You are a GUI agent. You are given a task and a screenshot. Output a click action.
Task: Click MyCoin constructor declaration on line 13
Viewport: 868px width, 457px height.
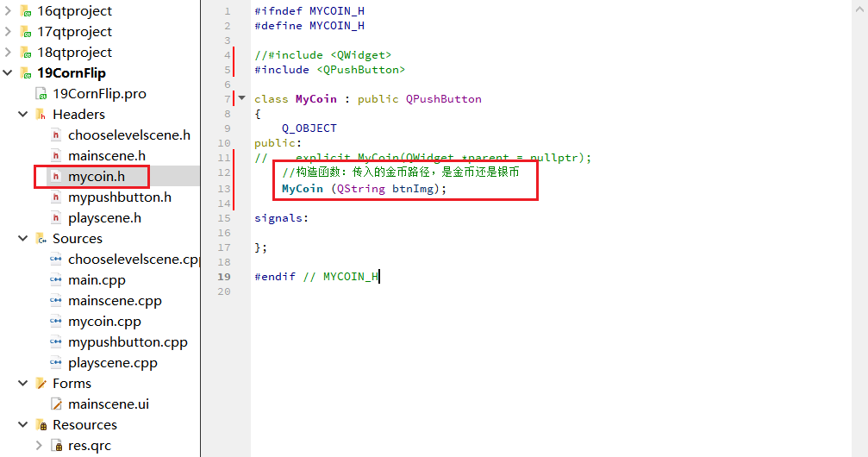point(364,189)
